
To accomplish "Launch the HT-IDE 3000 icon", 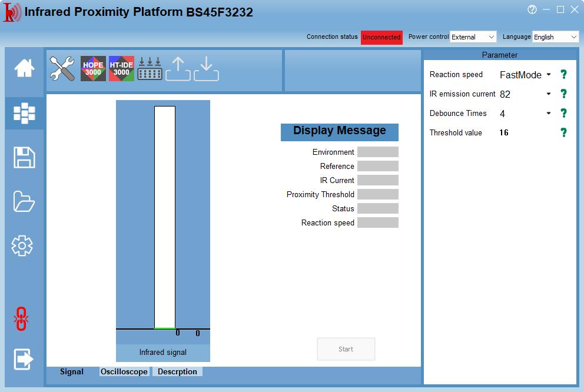I will pyautogui.click(x=121, y=69).
